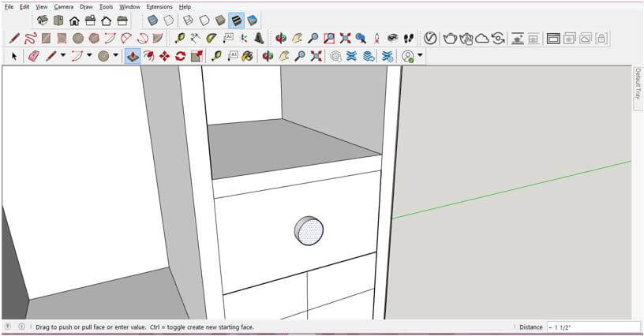The height and width of the screenshot is (336, 644).
Task: Open the Extensions menu
Action: click(159, 6)
